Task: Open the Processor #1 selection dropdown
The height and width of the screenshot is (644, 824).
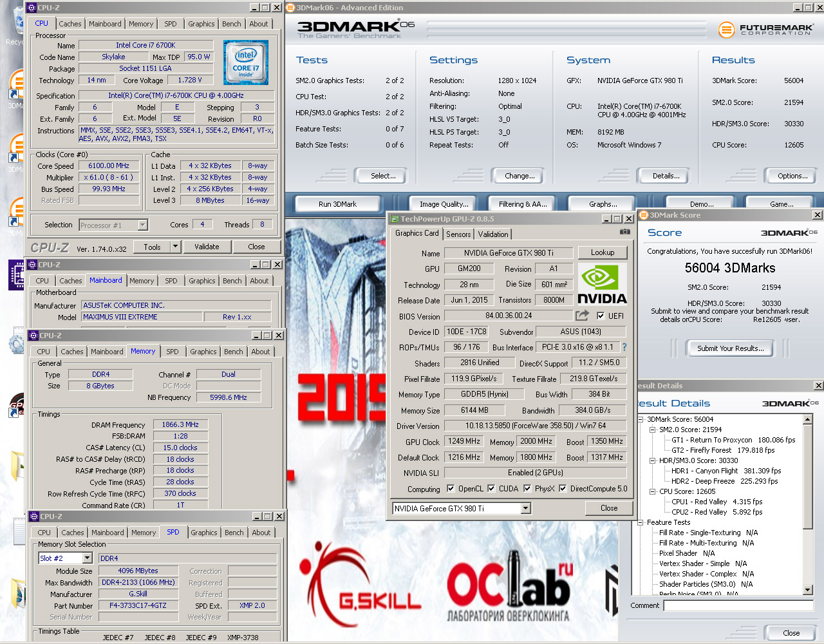Action: (x=143, y=225)
